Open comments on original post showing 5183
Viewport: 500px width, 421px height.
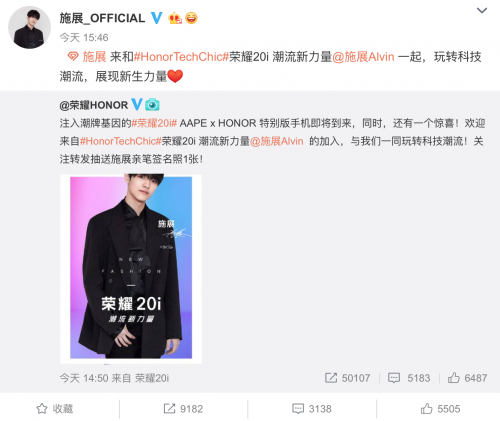coord(409,378)
